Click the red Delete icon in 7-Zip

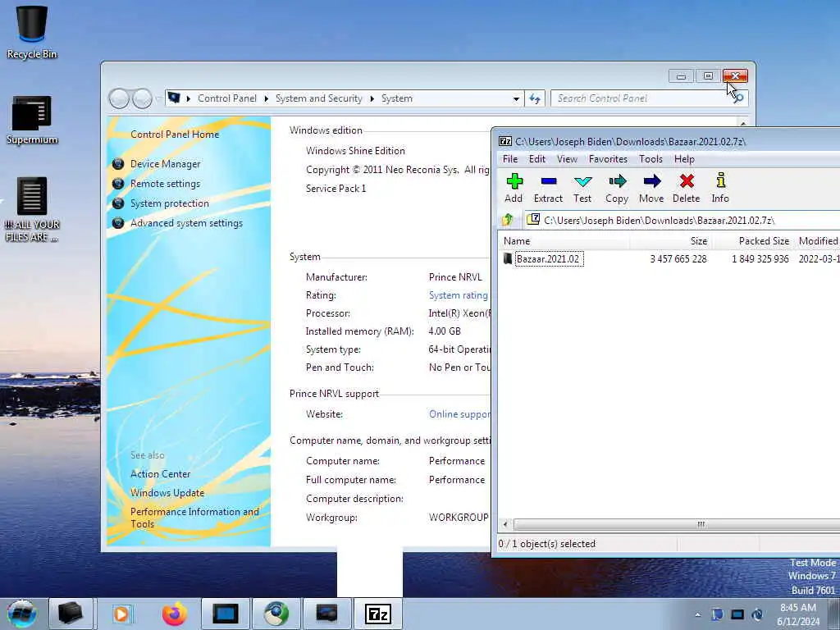687,188
